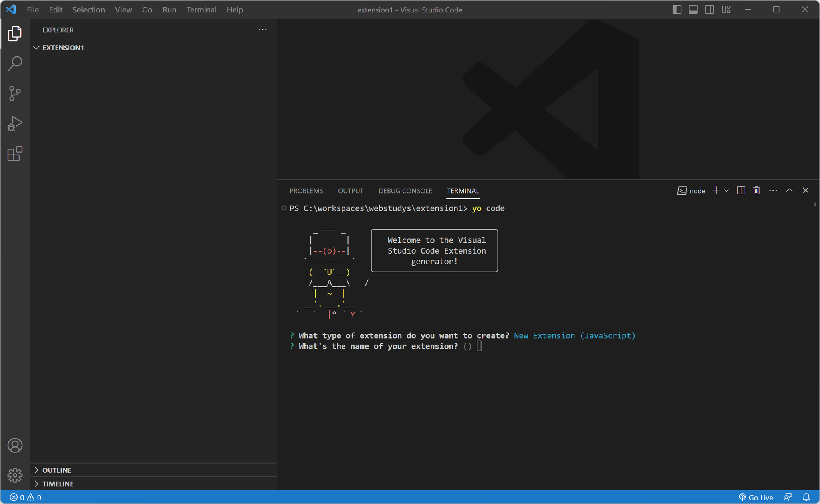The width and height of the screenshot is (820, 504).
Task: Switch to the DEBUG CONSOLE tab
Action: (x=405, y=191)
